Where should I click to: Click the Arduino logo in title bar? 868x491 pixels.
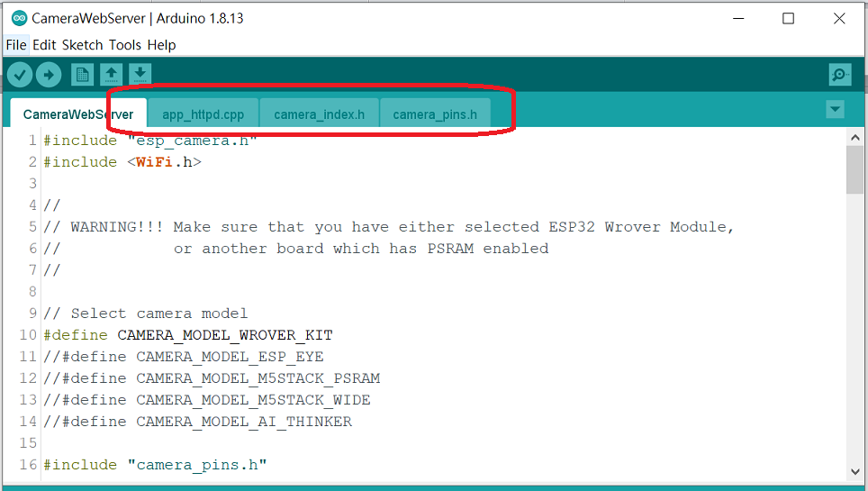20,18
